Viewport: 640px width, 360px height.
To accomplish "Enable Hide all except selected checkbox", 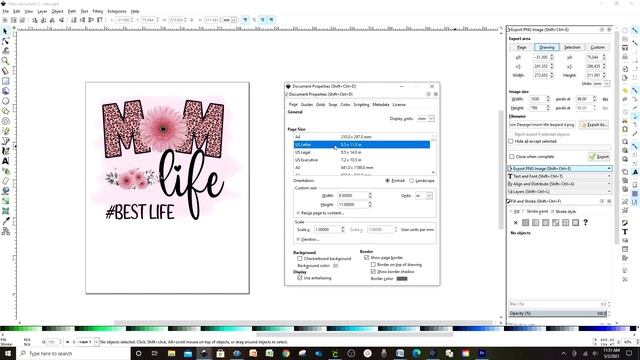I will click(x=511, y=141).
